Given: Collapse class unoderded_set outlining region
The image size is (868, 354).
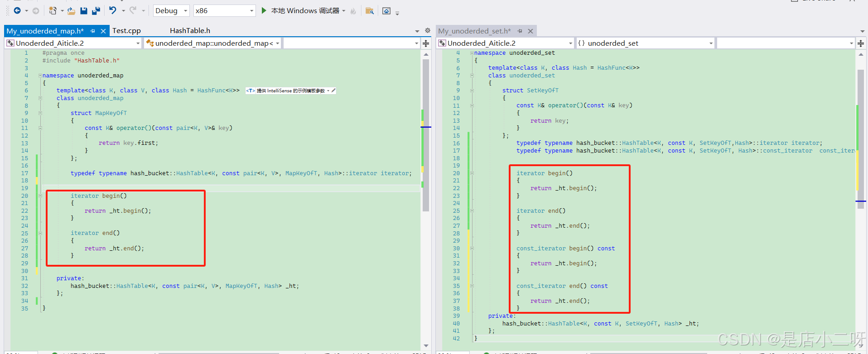Looking at the screenshot, I should (472, 76).
